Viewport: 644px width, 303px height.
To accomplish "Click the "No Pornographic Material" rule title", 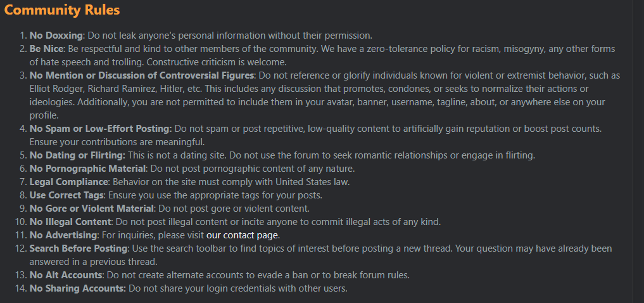I will (87, 169).
